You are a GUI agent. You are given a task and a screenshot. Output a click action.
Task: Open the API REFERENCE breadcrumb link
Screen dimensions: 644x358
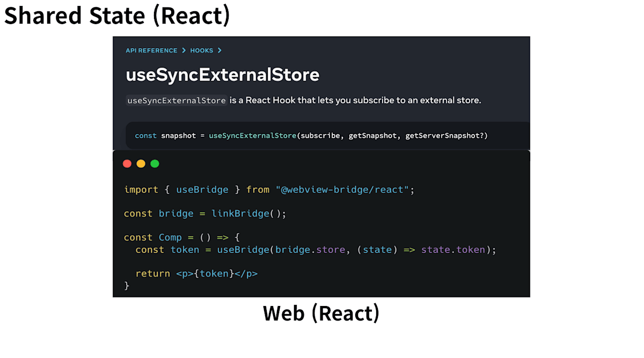click(151, 50)
